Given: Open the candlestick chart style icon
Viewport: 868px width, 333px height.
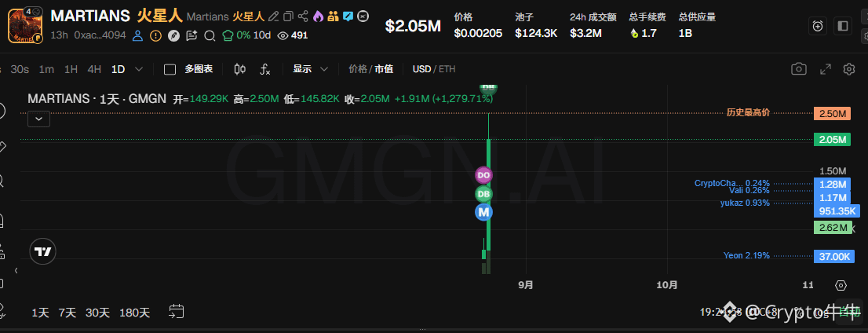Looking at the screenshot, I should pyautogui.click(x=239, y=69).
